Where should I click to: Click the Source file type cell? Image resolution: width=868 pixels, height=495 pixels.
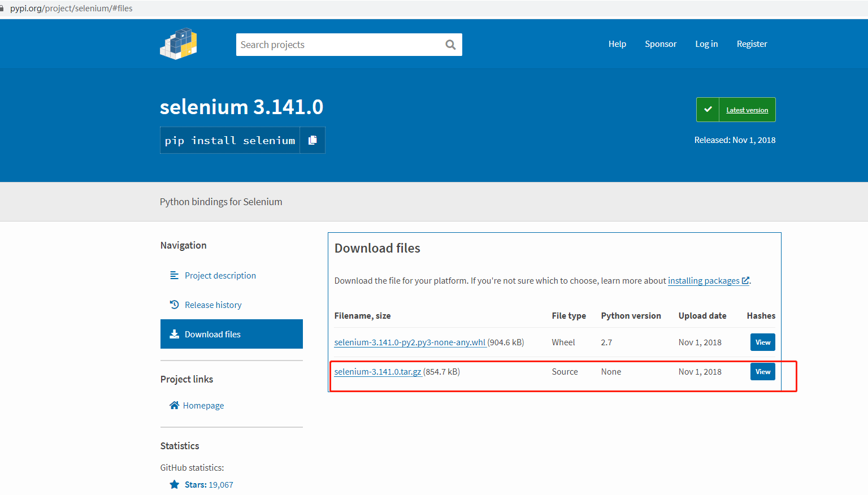click(565, 372)
